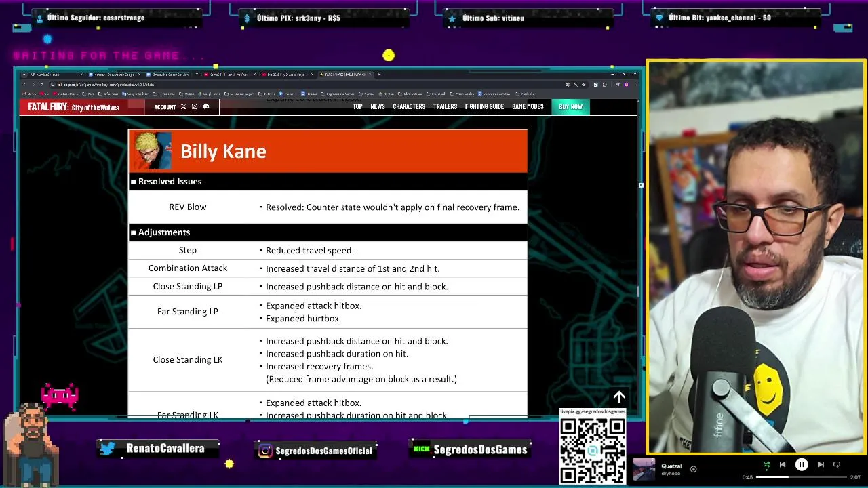Click the Kick logo beside SegredosDosGames
This screenshot has height=488, width=868.
pos(422,449)
